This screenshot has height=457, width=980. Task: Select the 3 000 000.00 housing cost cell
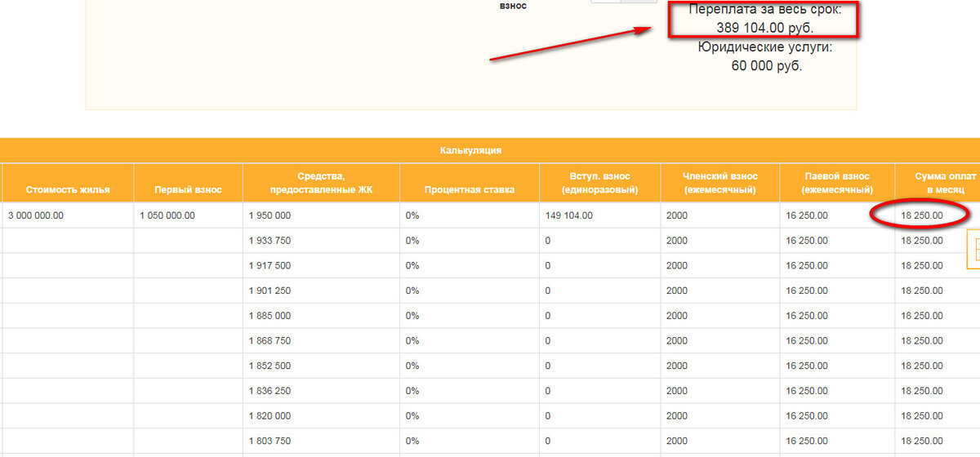click(68, 215)
